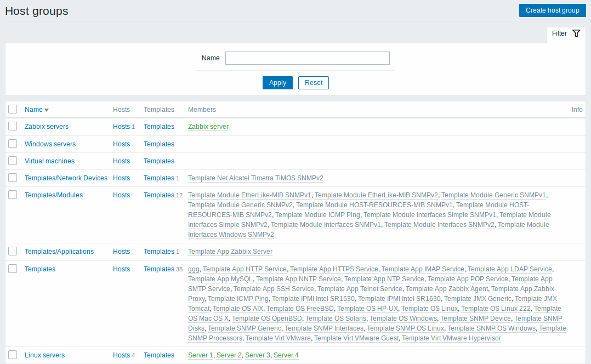Check the Windows servers row checkbox
The width and height of the screenshot is (591, 364).
coord(13,144)
